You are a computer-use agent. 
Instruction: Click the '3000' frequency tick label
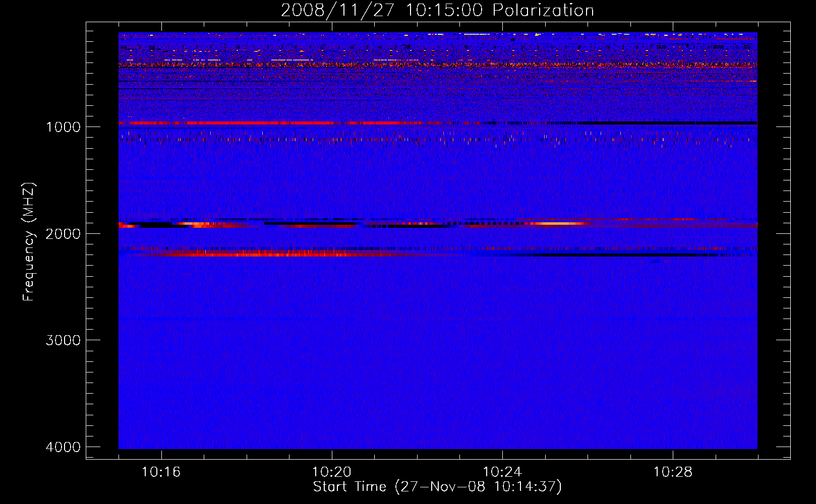tap(63, 340)
